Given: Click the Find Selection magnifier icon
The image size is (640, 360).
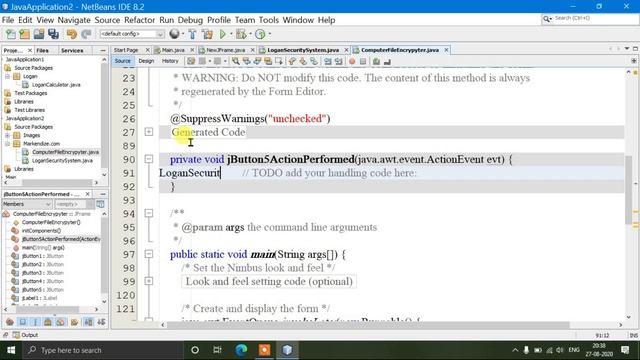Looking at the screenshot, I should click(236, 62).
